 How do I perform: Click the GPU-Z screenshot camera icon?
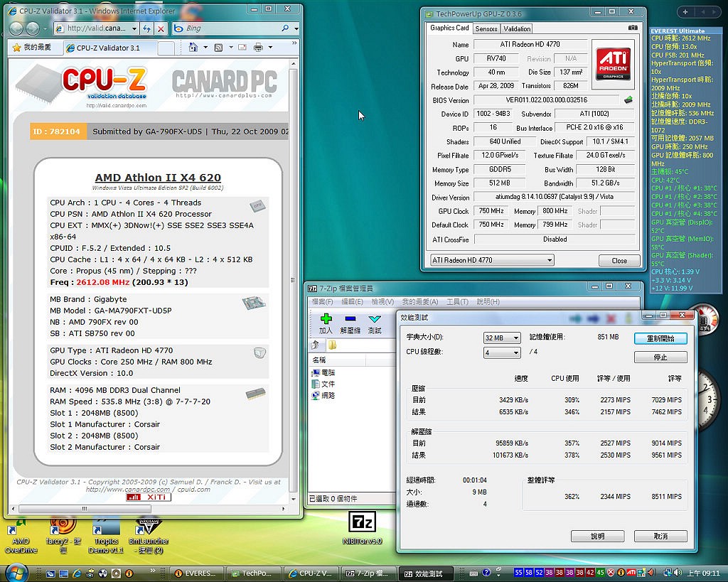pyautogui.click(x=632, y=28)
